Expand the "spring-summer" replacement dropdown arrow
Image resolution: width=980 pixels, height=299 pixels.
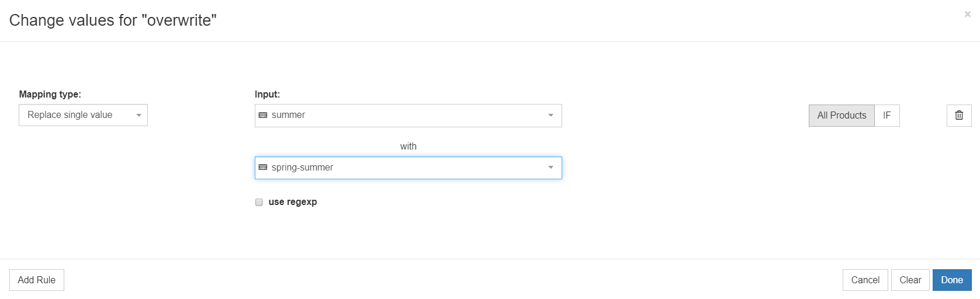point(550,168)
